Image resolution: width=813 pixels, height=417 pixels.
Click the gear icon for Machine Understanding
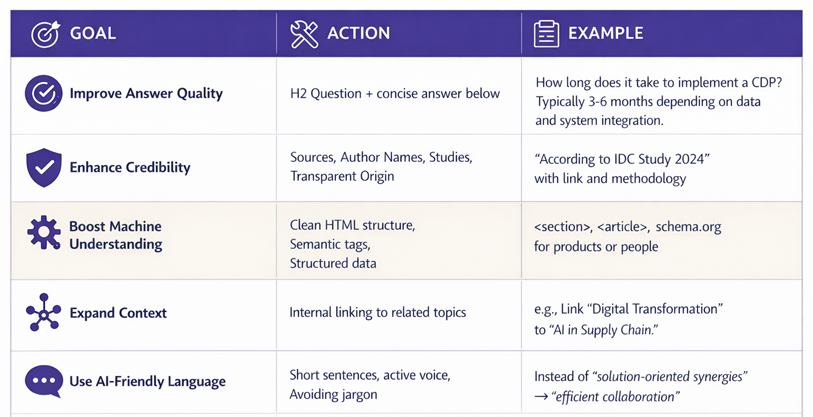(x=43, y=234)
